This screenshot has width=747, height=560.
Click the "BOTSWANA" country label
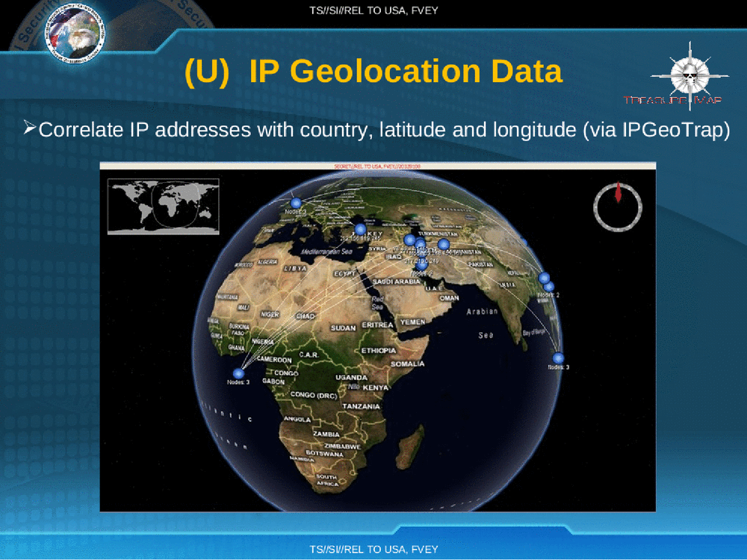tap(324, 454)
